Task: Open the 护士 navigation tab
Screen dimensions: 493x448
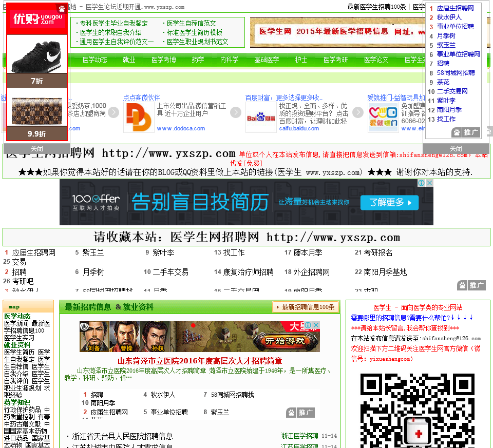Action: tap(301, 60)
